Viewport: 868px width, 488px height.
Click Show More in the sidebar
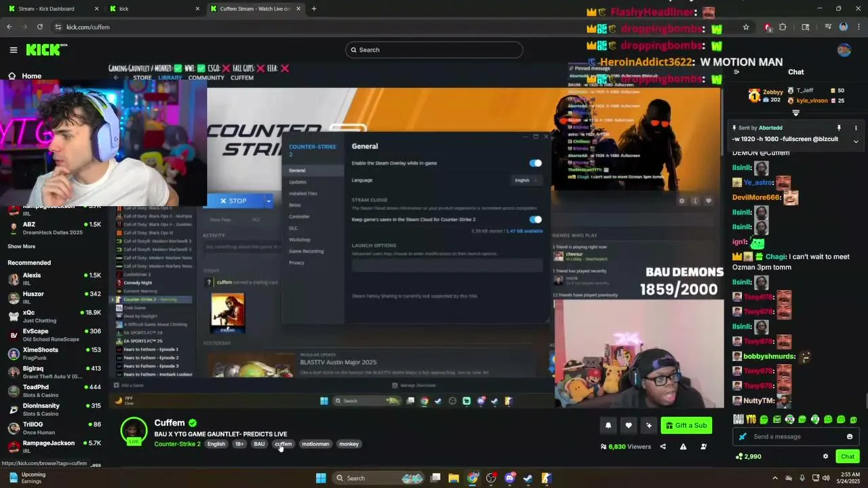click(x=22, y=247)
